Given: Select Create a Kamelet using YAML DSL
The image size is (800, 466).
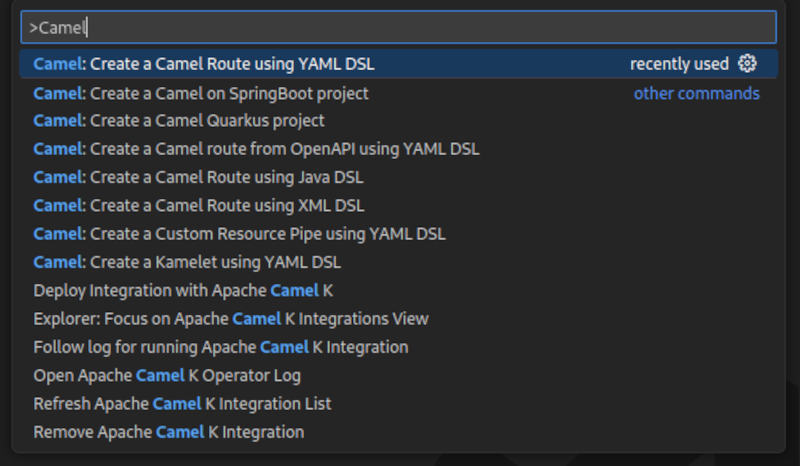Looking at the screenshot, I should coord(187,262).
